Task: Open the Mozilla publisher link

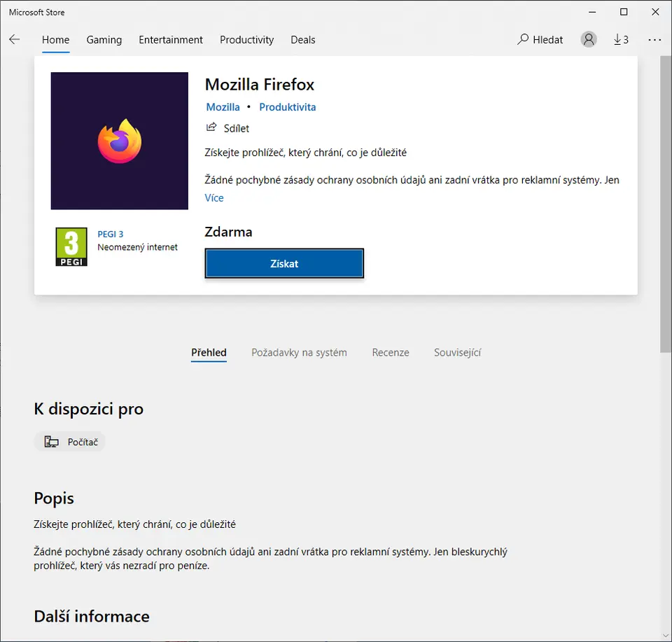Action: click(223, 107)
